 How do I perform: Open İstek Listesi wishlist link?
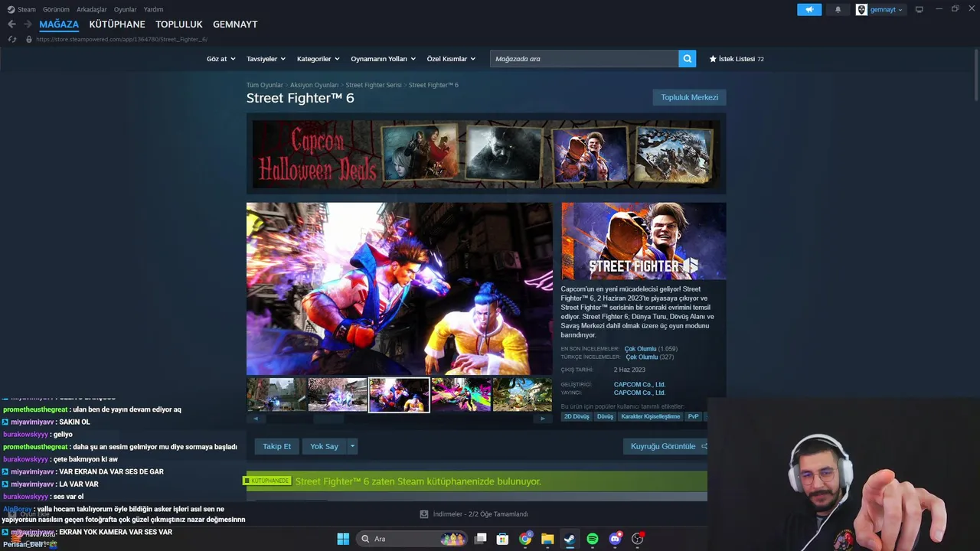pyautogui.click(x=737, y=59)
